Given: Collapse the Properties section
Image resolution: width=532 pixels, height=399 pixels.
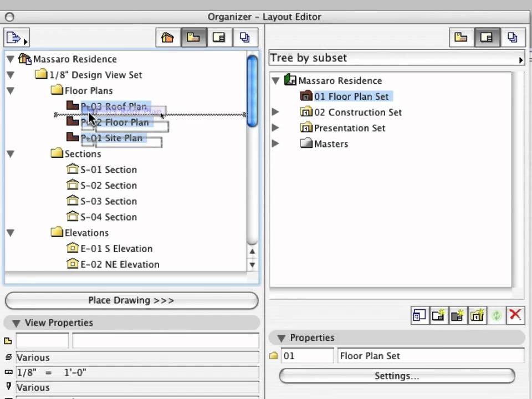Looking at the screenshot, I should pos(282,338).
